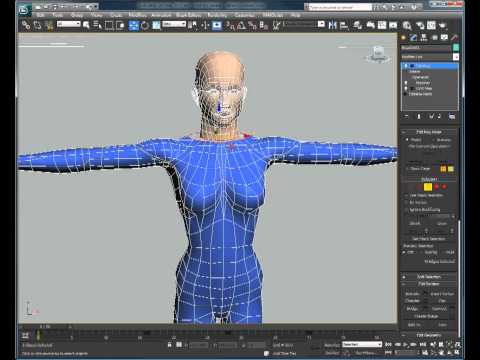Expand the Soft Selection rollout
480x360 pixels.
[429, 277]
